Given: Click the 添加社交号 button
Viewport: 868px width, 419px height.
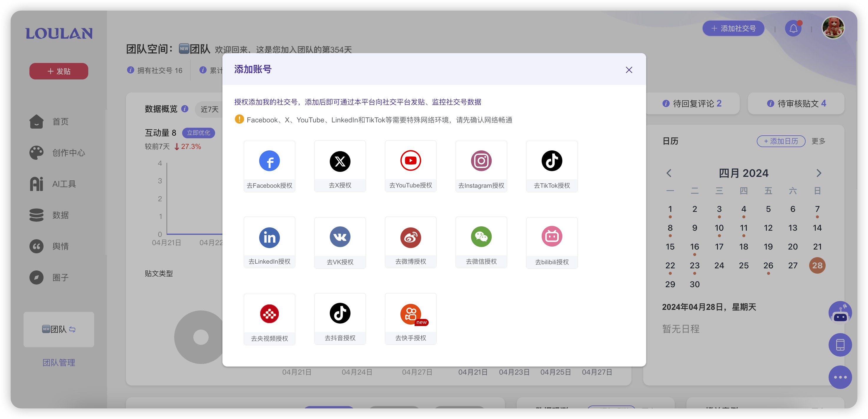Looking at the screenshot, I should (x=733, y=28).
